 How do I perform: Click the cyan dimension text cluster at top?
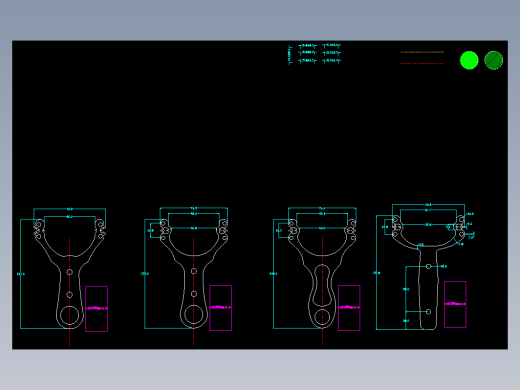[x=314, y=54]
